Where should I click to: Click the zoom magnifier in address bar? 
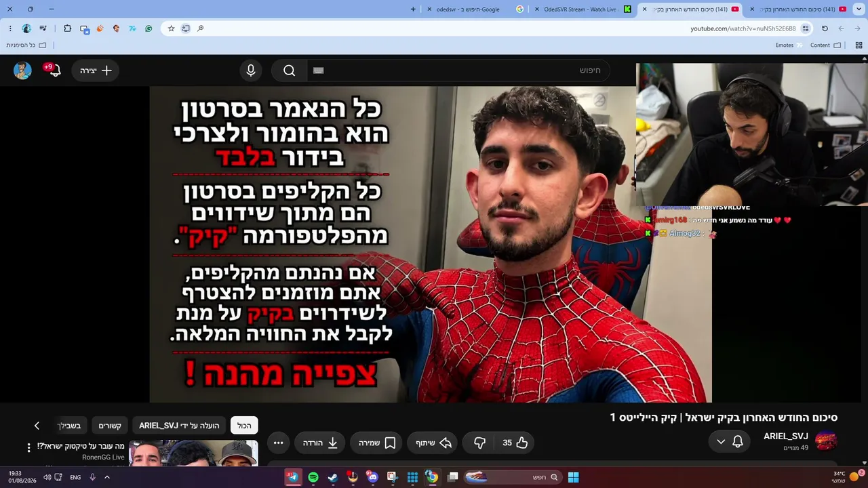[201, 28]
